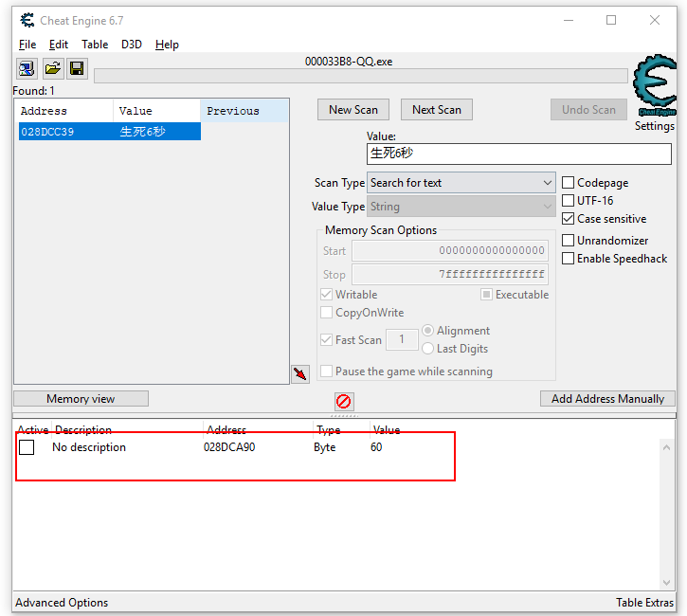Select the Alignment radio button
This screenshot has height=616, width=687.
click(427, 330)
